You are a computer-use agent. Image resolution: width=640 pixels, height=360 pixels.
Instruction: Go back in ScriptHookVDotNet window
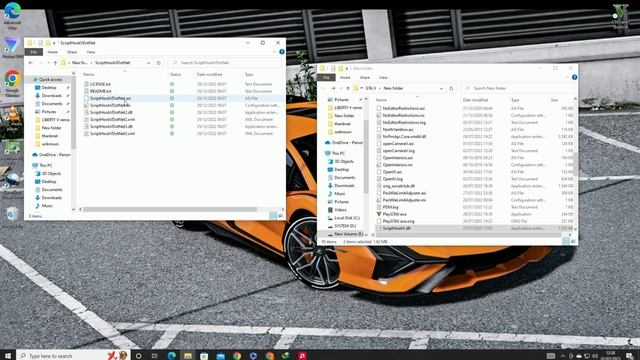pyautogui.click(x=31, y=63)
